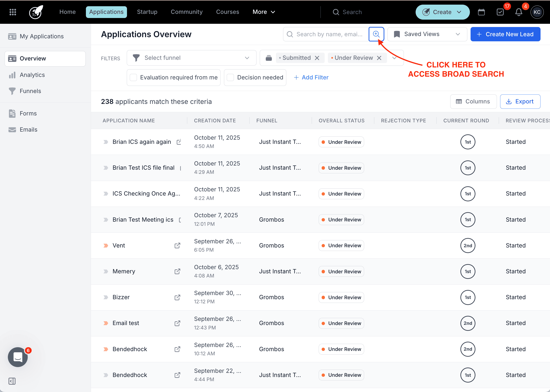Screen dimensions: 550x392
Task: Collapse the sidebar using bottom-left panel icon
Action: 12,381
